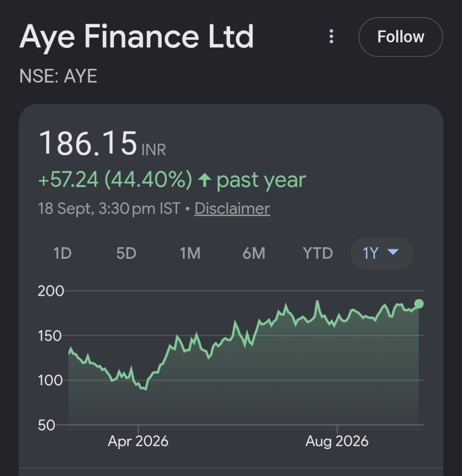Select the 186.15 price value
Viewport: 462px width, 476px height.
pyautogui.click(x=88, y=143)
